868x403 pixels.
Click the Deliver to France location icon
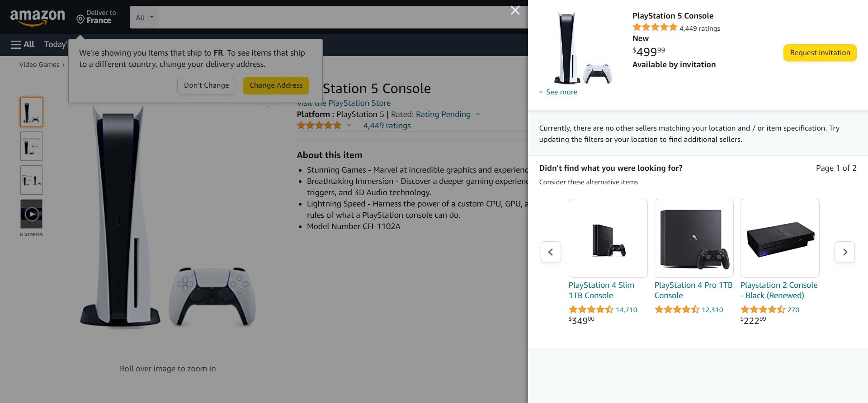click(x=80, y=19)
